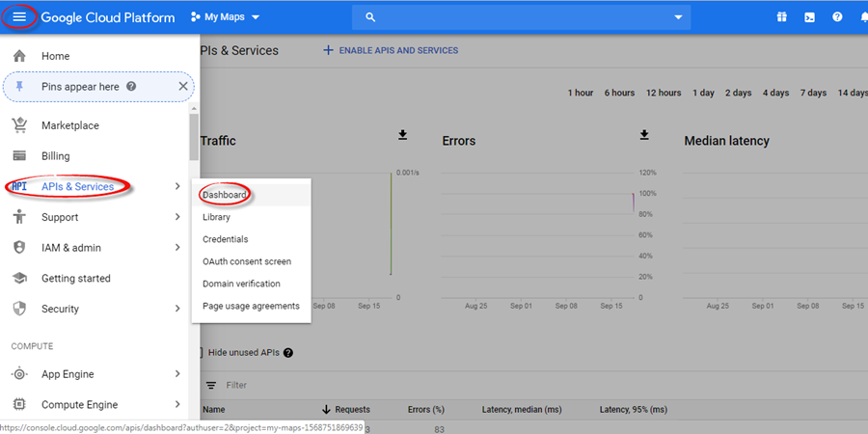Image resolution: width=868 pixels, height=434 pixels.
Task: Click the Support person icon
Action: 19,217
